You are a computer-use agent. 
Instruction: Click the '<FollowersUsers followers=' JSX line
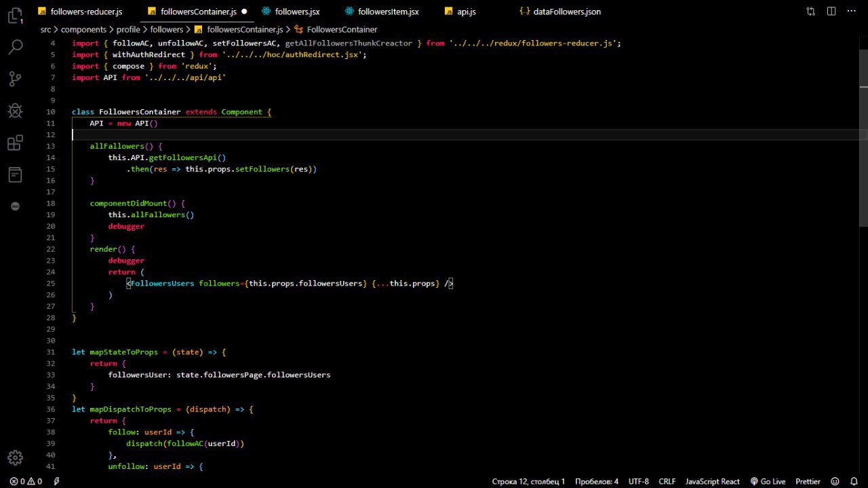click(x=290, y=283)
